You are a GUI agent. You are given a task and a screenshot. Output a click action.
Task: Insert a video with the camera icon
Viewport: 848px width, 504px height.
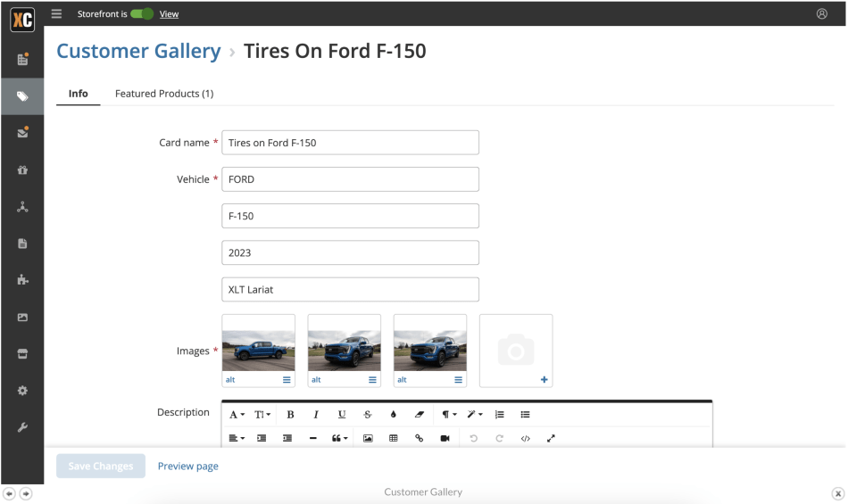click(x=445, y=438)
